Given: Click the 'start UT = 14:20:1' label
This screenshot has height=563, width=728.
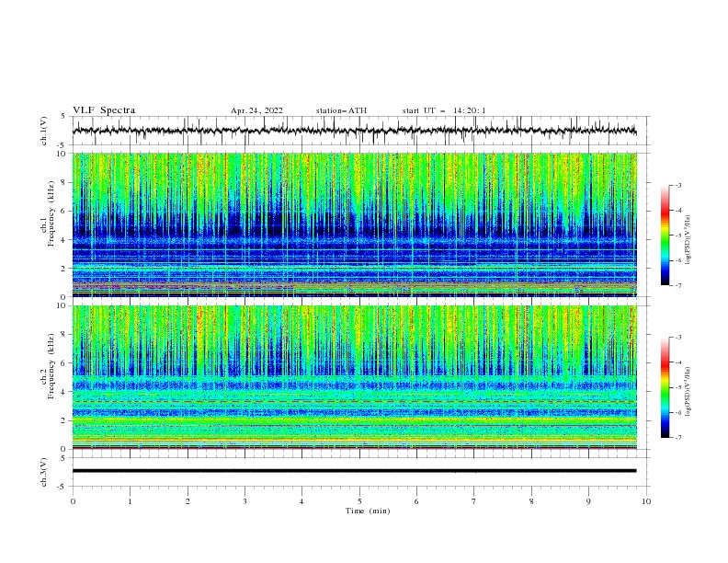Looking at the screenshot, I should (x=444, y=110).
